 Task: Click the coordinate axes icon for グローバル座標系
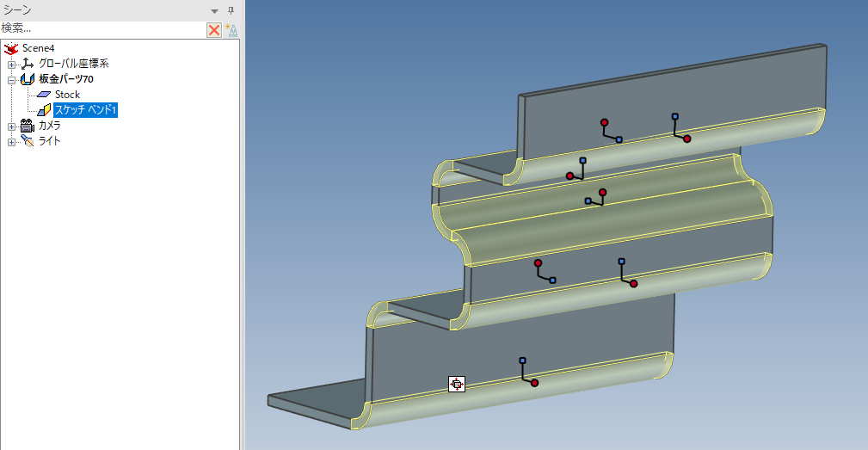pyautogui.click(x=28, y=64)
